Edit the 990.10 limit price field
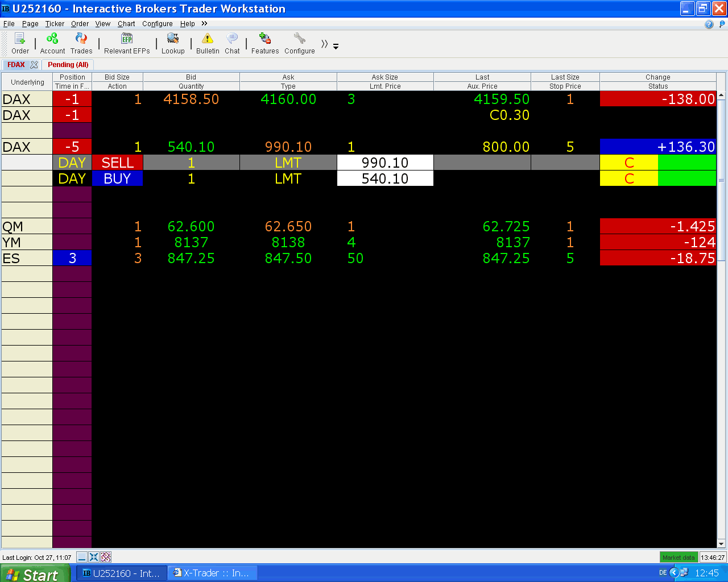 point(385,163)
